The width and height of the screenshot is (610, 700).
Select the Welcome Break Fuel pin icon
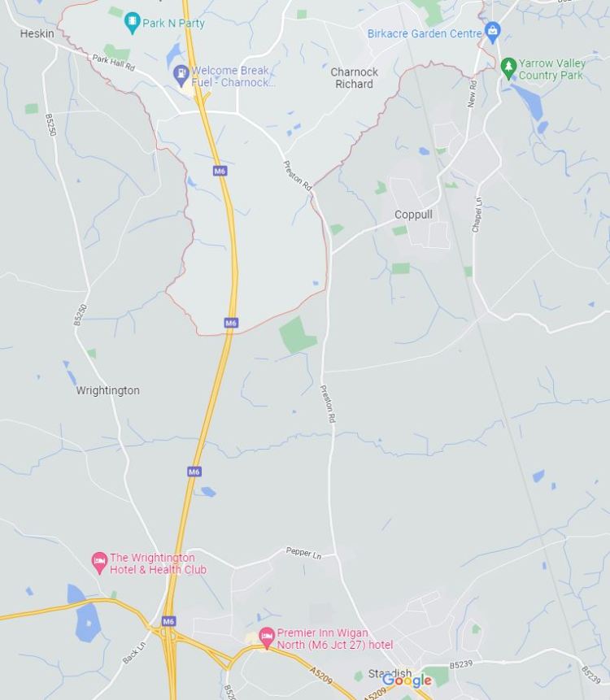[181, 76]
